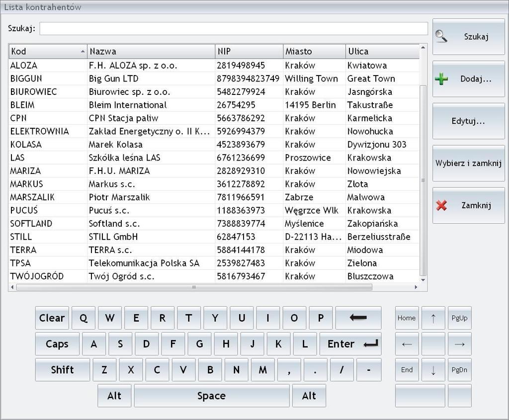Click the slash key
Viewport: 509px width, 420px height.
pos(342,370)
